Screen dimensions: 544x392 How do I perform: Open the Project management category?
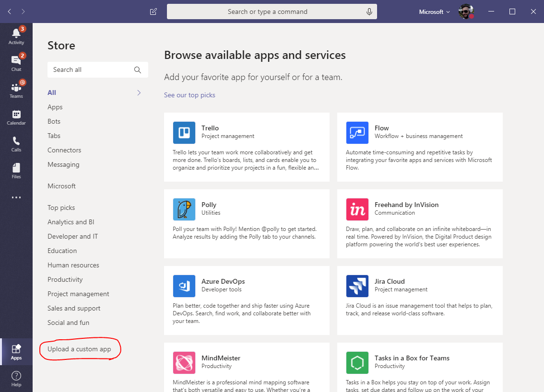point(78,294)
